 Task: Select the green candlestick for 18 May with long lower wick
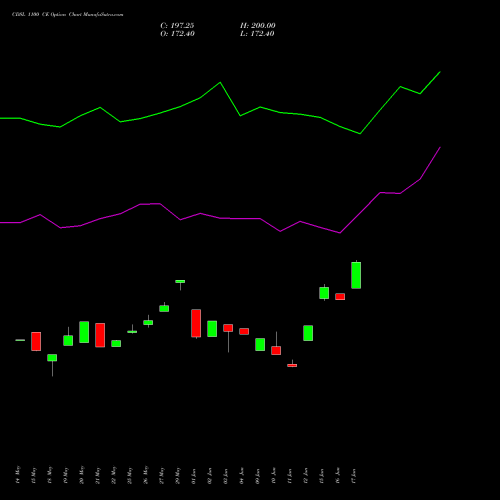52,358
